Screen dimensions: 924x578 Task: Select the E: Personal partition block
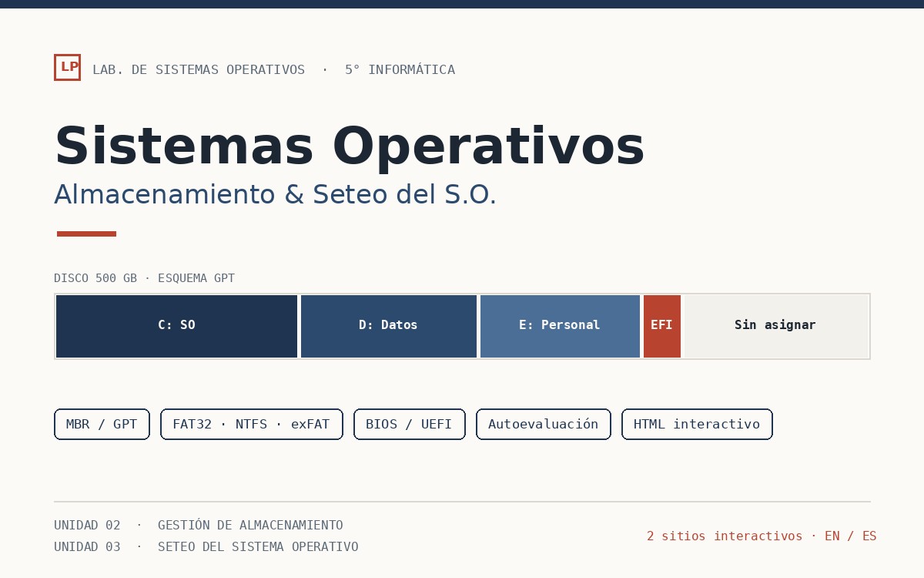560,326
